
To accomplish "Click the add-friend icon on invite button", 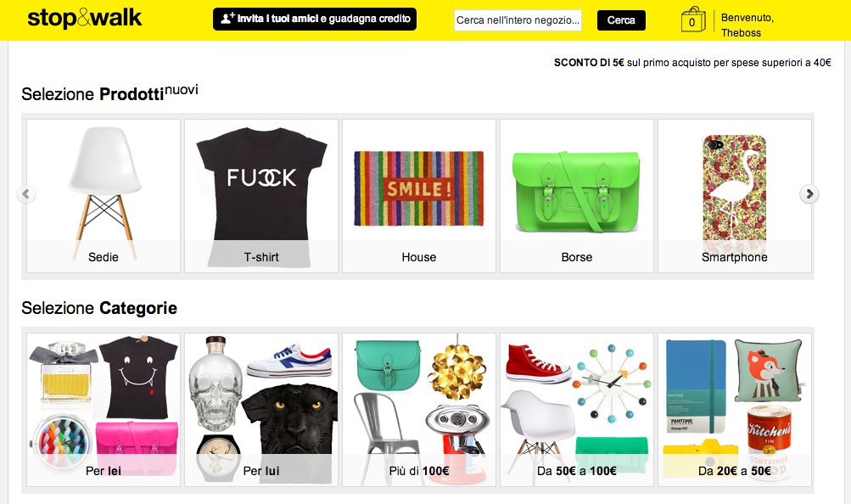I will tap(227, 19).
